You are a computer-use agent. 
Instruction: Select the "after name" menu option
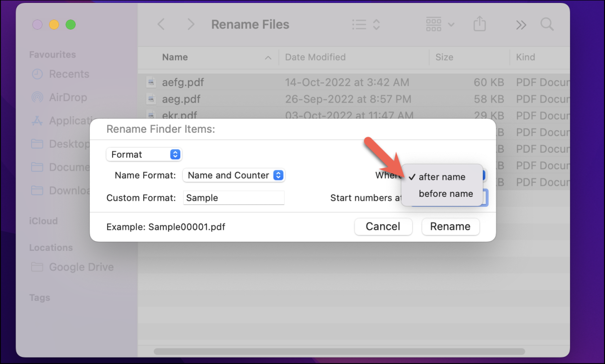(442, 177)
